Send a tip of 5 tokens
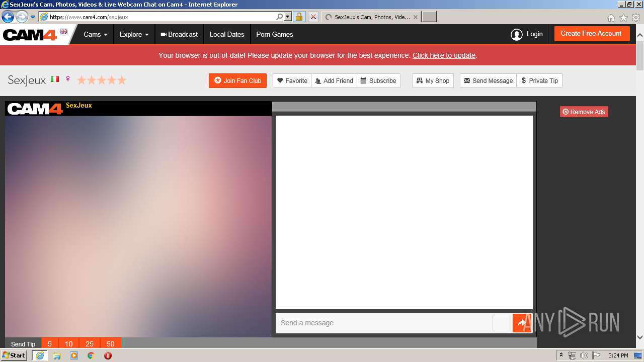Image resolution: width=644 pixels, height=362 pixels. [x=50, y=344]
